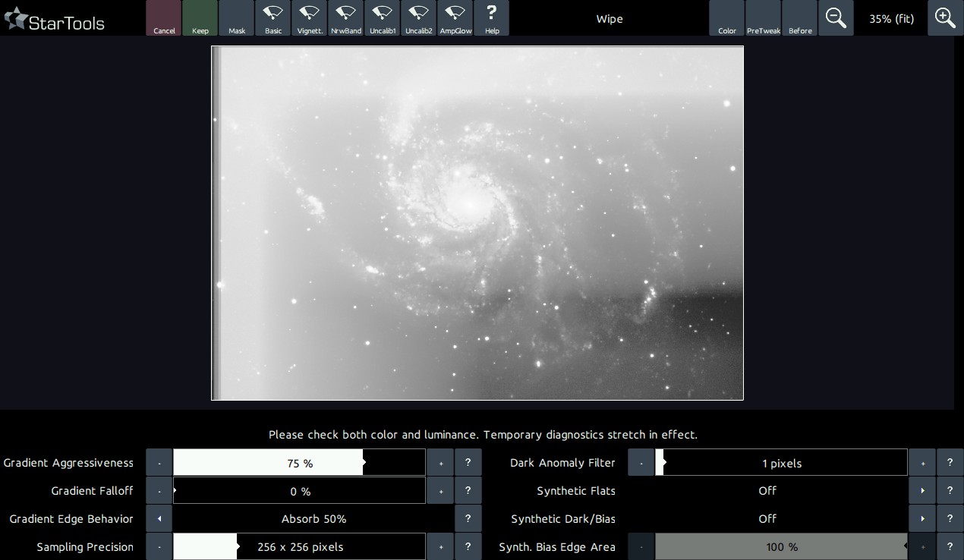
Task: Click the Keep button
Action: coord(200,18)
